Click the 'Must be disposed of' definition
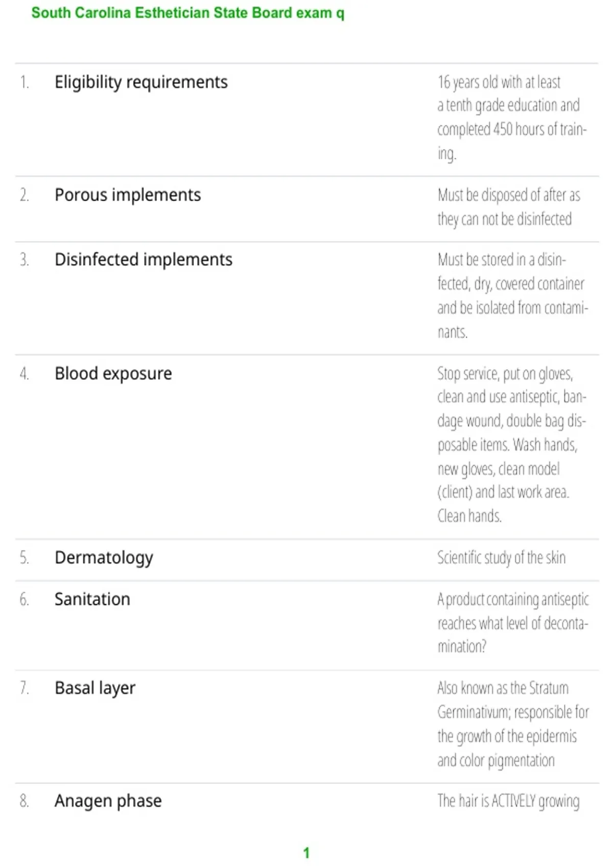The image size is (613, 868). 509,207
